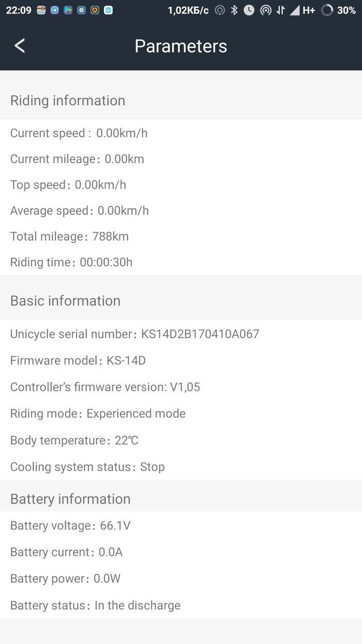
Task: Tap the status bar clock showing 22:09
Action: pos(19,10)
